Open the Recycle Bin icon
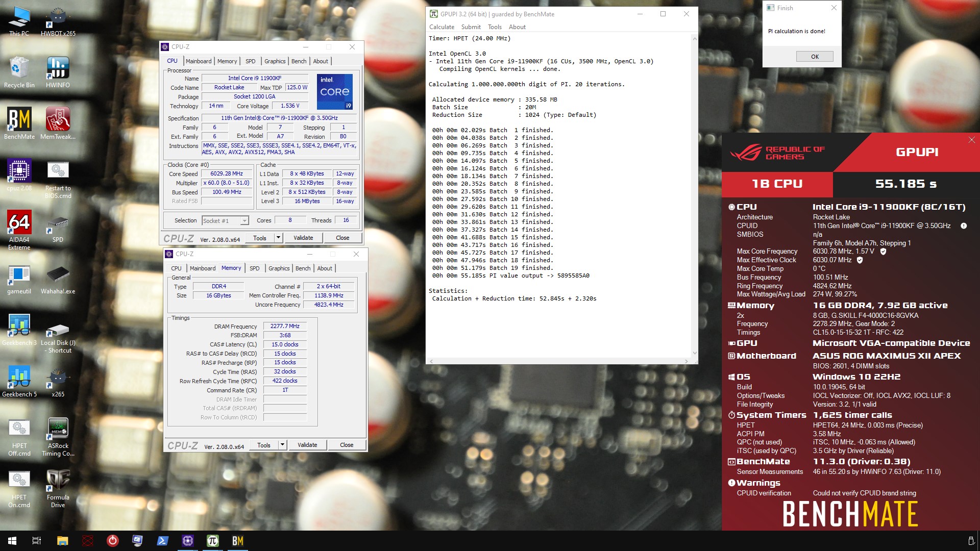Image resolution: width=980 pixels, height=551 pixels. coord(19,72)
